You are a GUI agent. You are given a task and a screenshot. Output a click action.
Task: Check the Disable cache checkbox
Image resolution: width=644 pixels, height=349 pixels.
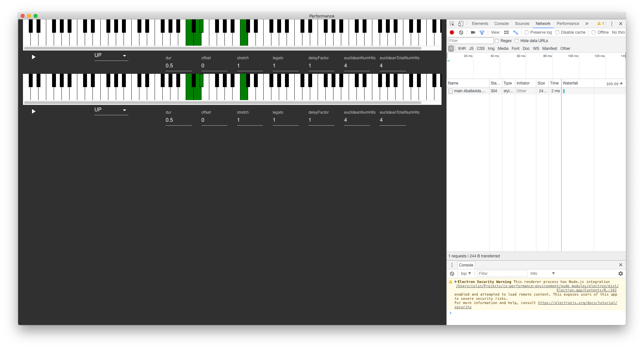[557, 32]
